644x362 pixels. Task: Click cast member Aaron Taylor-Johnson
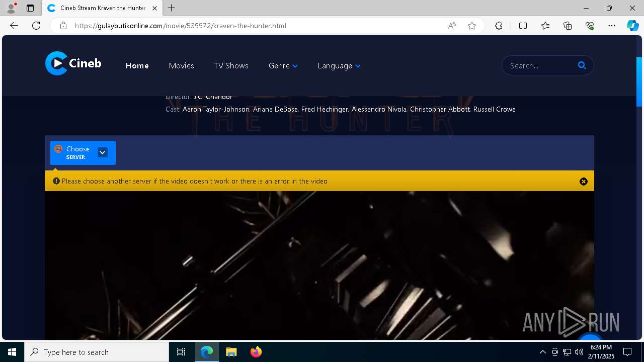pos(216,109)
